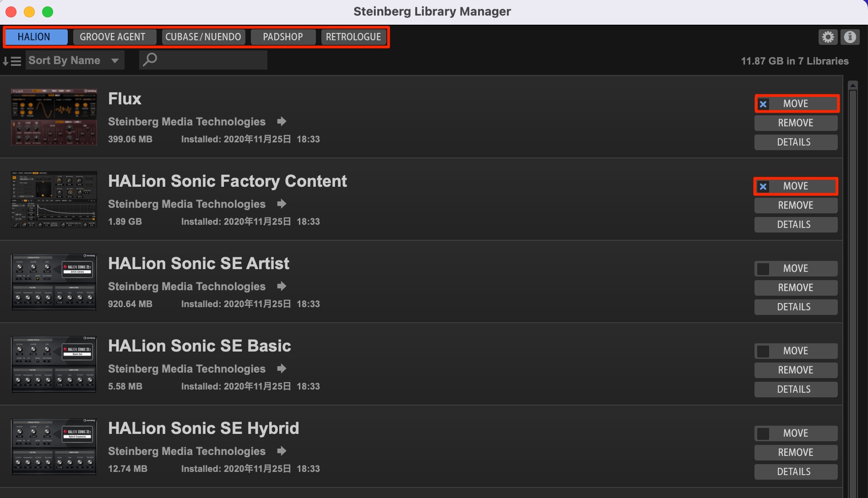
Task: Click the 12.74 MB size text
Action: 128,469
